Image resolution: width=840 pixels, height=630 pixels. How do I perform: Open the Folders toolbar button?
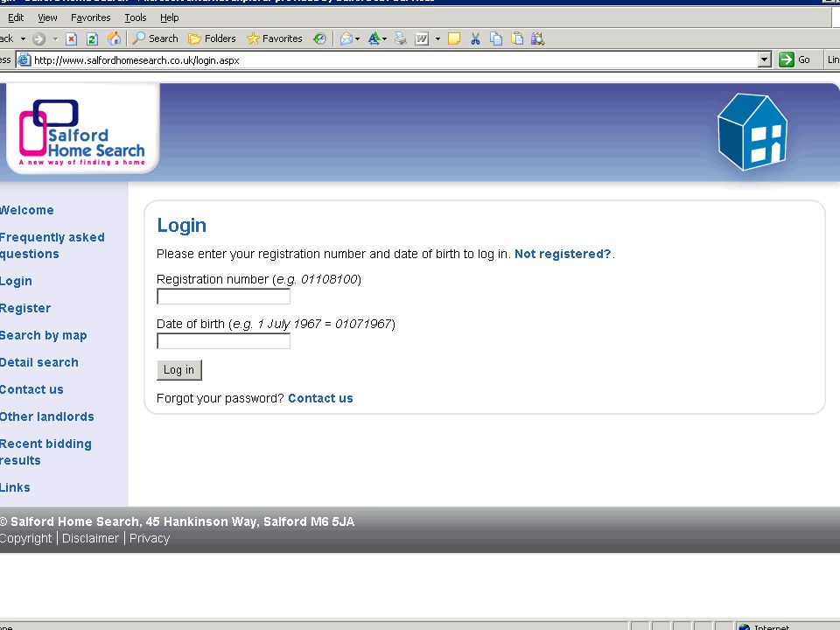212,38
